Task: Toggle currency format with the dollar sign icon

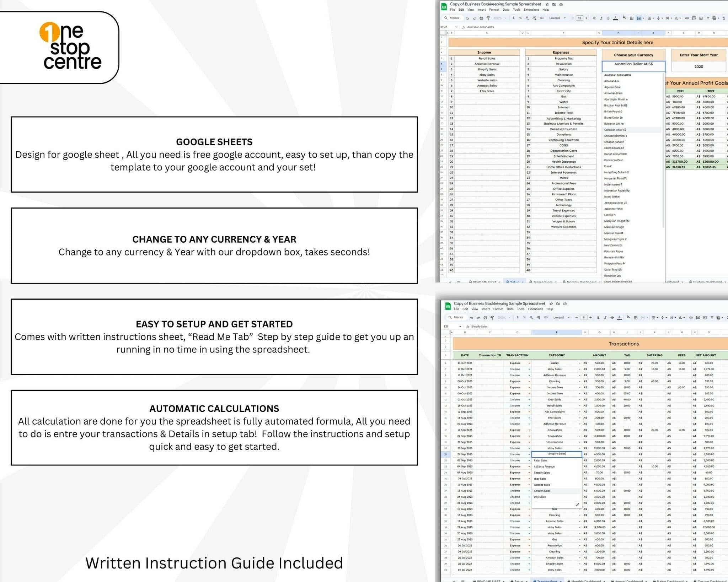Action: coord(513,18)
